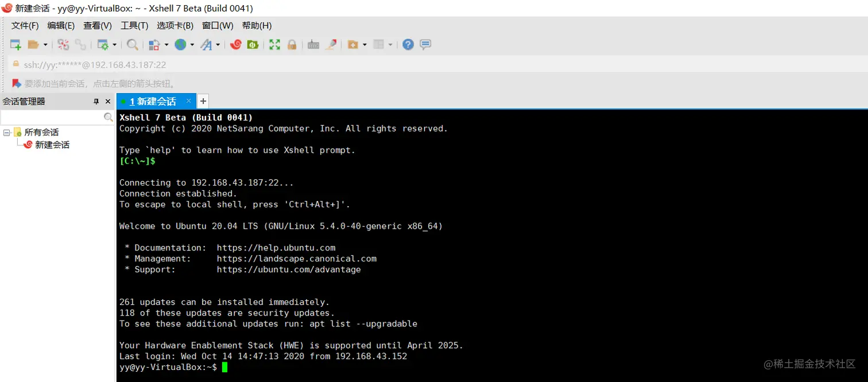
Task: Close the 会话管理器 panel
Action: coord(107,102)
